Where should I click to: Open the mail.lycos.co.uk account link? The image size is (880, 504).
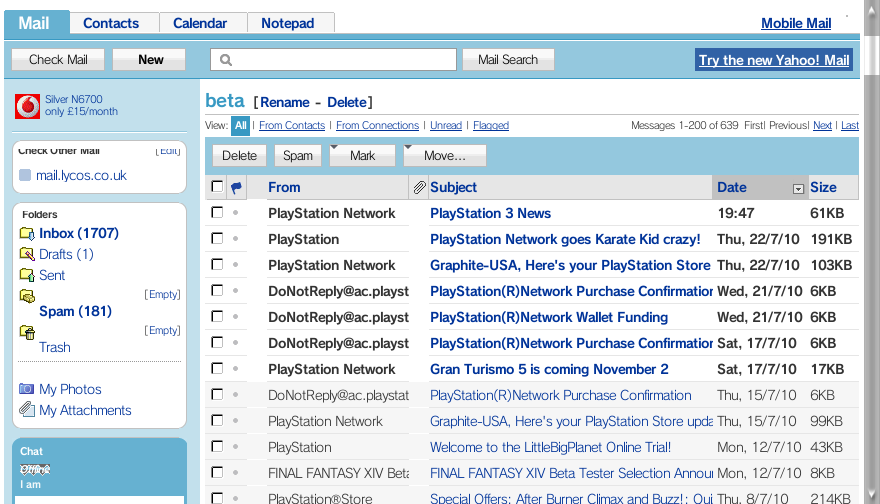point(81,175)
